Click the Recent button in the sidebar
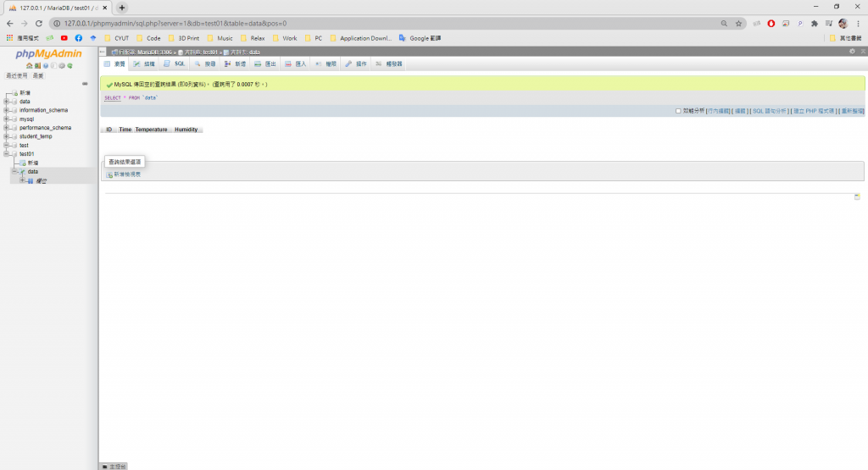This screenshot has height=470, width=868. [x=16, y=75]
